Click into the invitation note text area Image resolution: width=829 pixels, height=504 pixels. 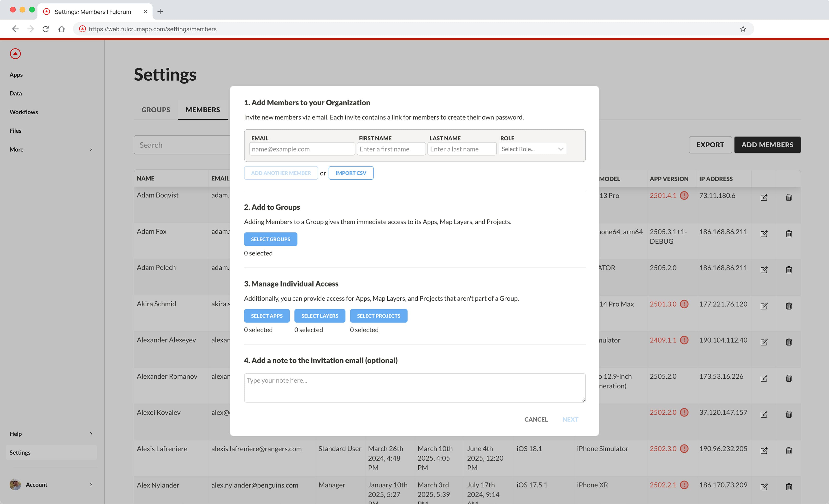[x=414, y=388]
